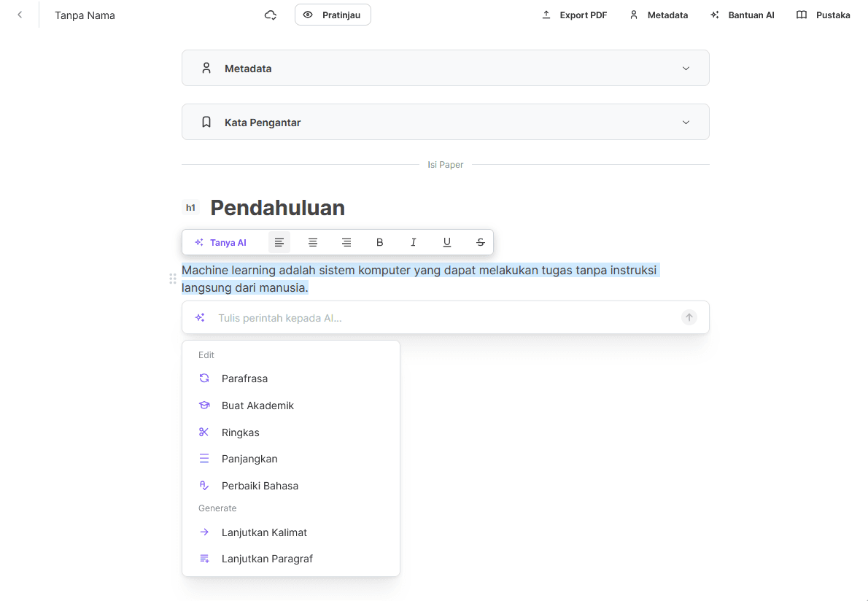Click the drag handle next to the paragraph
Screen dimensions: 868x601
click(173, 279)
